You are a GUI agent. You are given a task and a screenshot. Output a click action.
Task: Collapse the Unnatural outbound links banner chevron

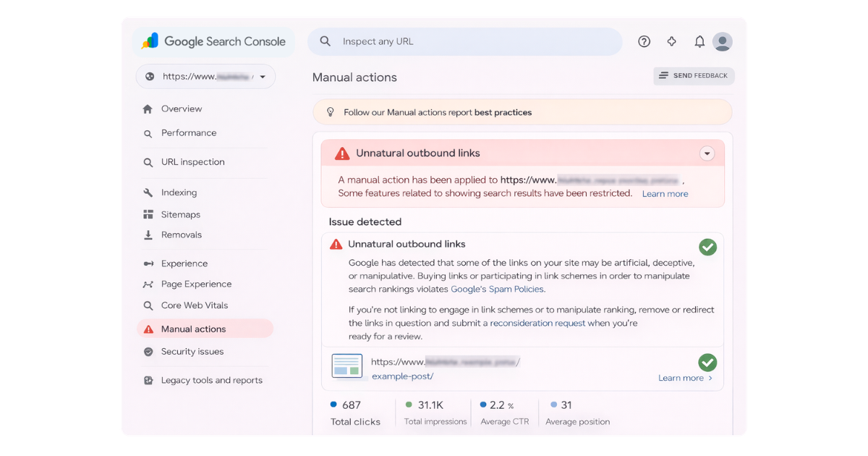pos(707,153)
